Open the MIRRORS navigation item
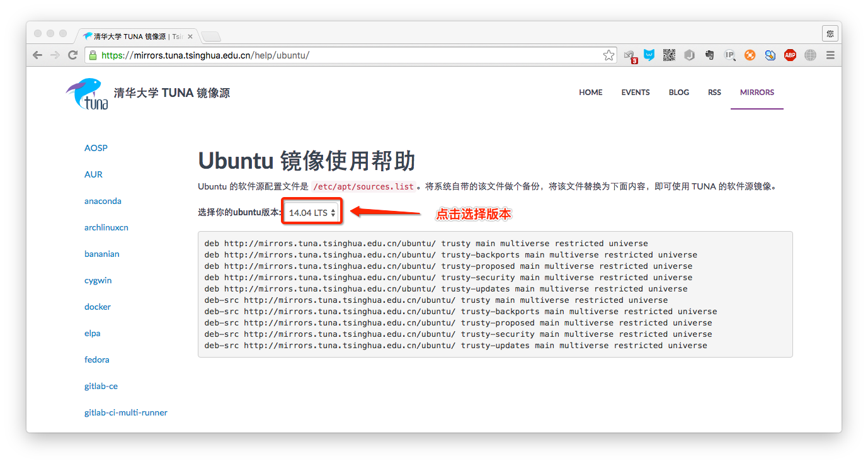Image resolution: width=868 pixels, height=464 pixels. [757, 93]
